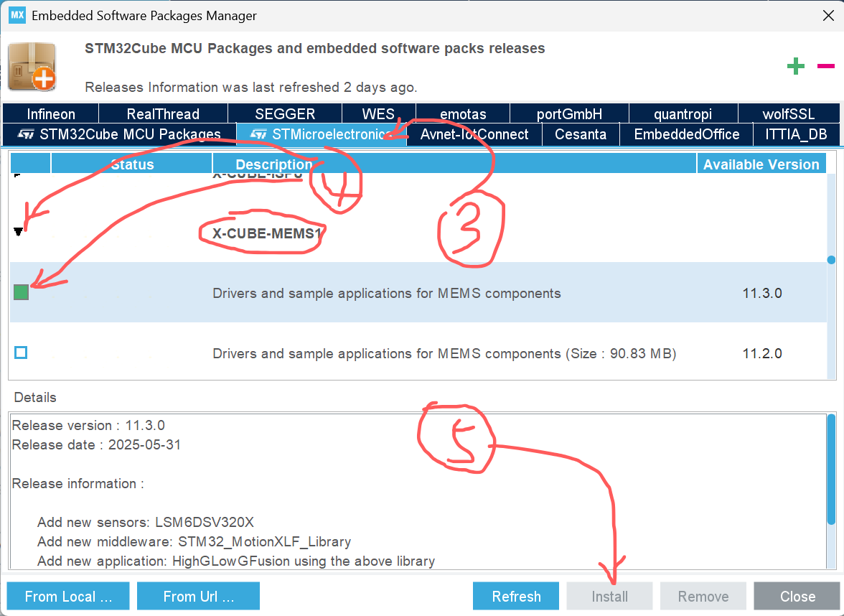The height and width of the screenshot is (616, 844).
Task: Switch to the Cesanta tab
Action: (x=580, y=134)
